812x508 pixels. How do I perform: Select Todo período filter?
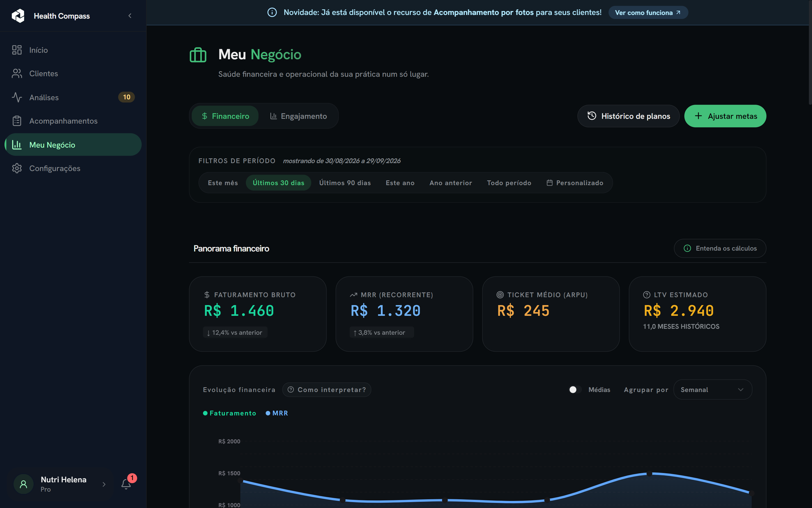(509, 183)
